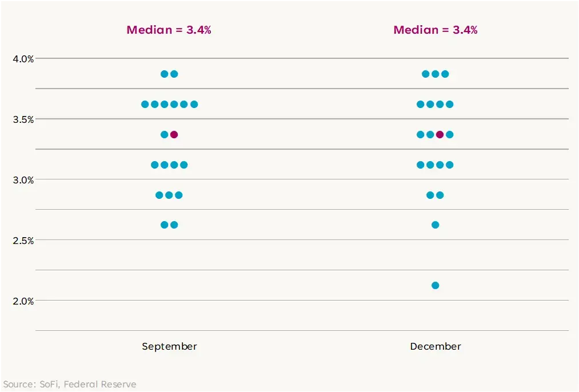Viewport: 579px width, 392px height.
Task: Select the magenta median dot in December
Action: [x=440, y=134]
